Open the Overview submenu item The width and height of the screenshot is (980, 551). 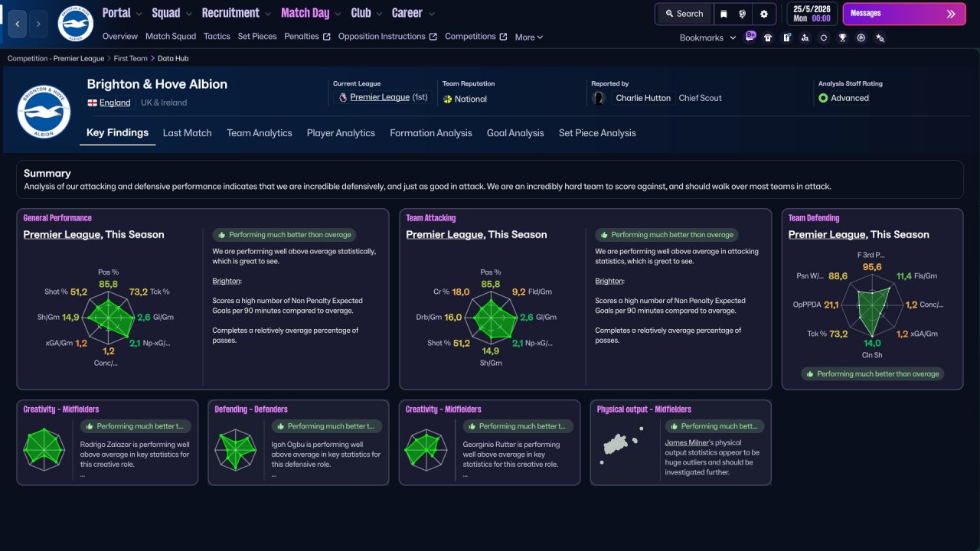click(120, 36)
